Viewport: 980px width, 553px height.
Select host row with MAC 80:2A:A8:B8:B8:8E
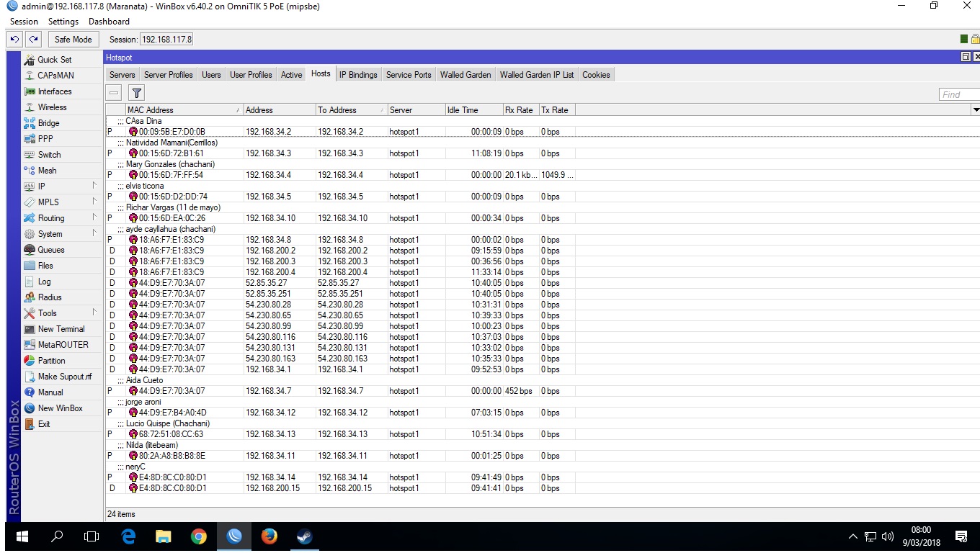[x=543, y=456]
